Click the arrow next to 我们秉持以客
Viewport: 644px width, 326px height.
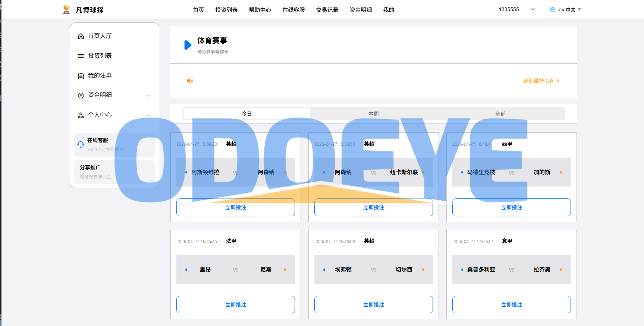coord(558,81)
